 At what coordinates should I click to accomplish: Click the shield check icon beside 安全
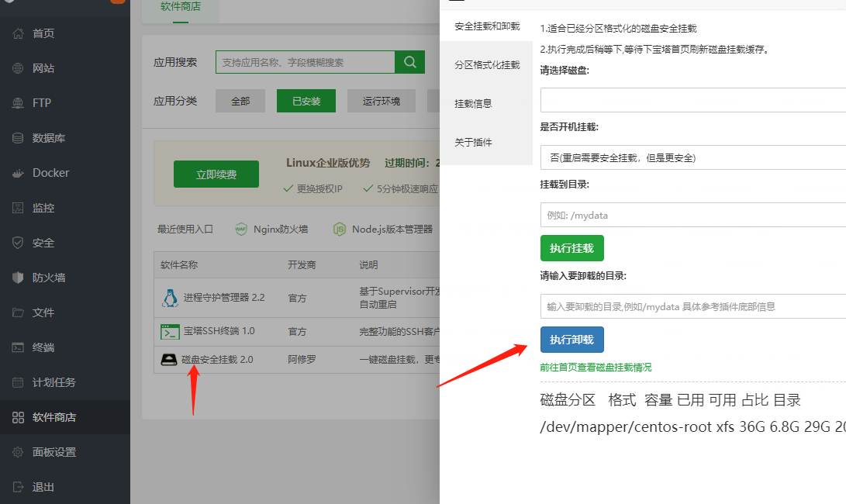coord(18,243)
